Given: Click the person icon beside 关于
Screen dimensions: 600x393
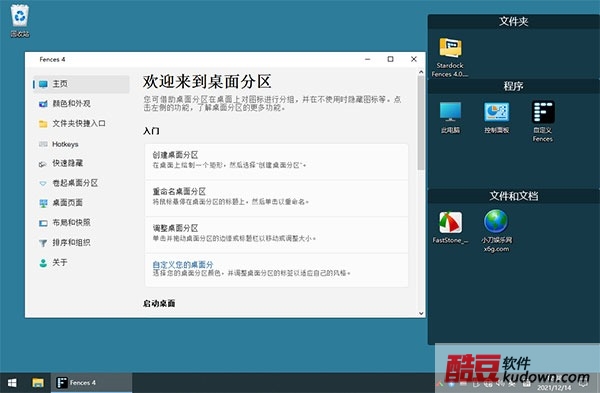Looking at the screenshot, I should (x=43, y=263).
